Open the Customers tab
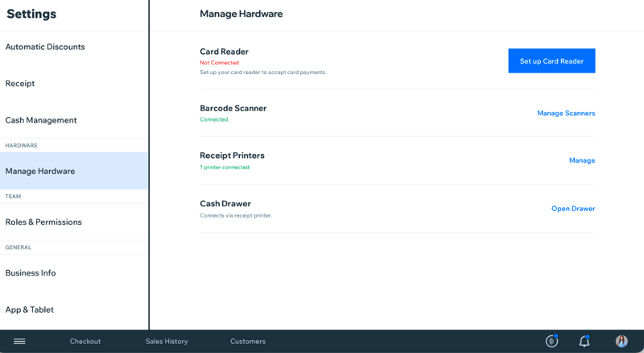 coord(248,341)
